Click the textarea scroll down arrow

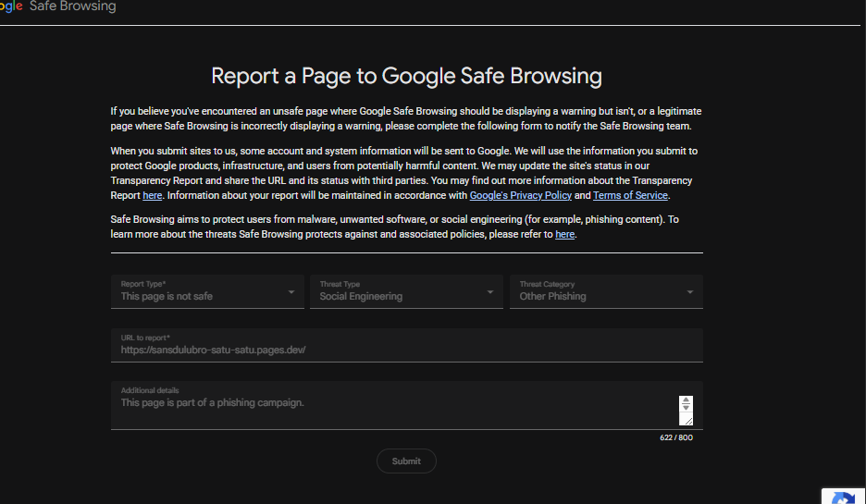(686, 408)
